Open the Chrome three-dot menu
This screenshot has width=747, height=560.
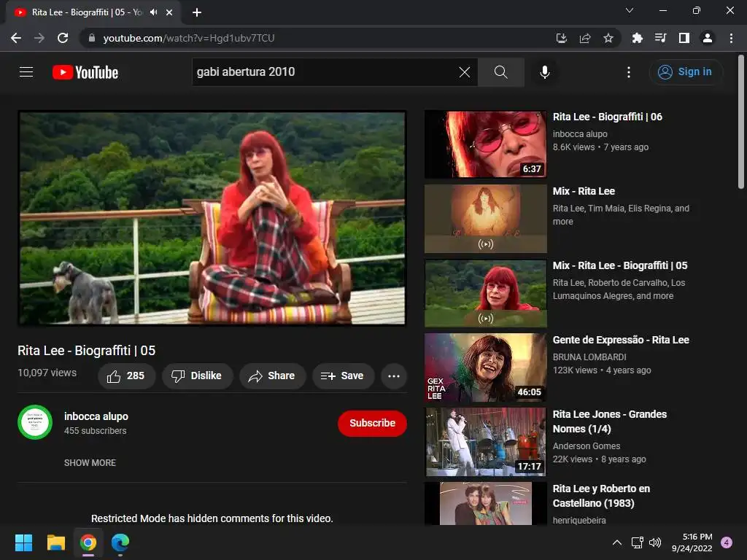[x=731, y=38]
